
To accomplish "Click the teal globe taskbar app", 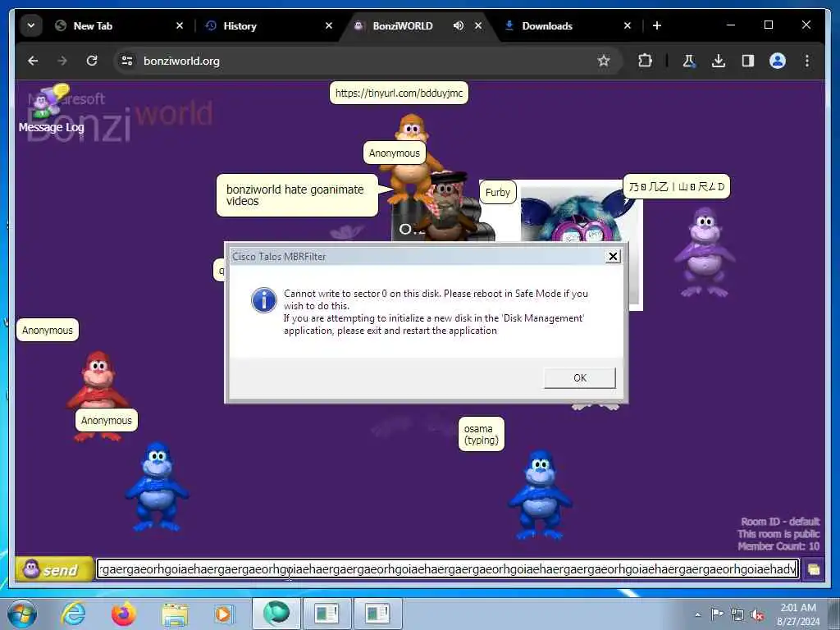I will (x=276, y=614).
